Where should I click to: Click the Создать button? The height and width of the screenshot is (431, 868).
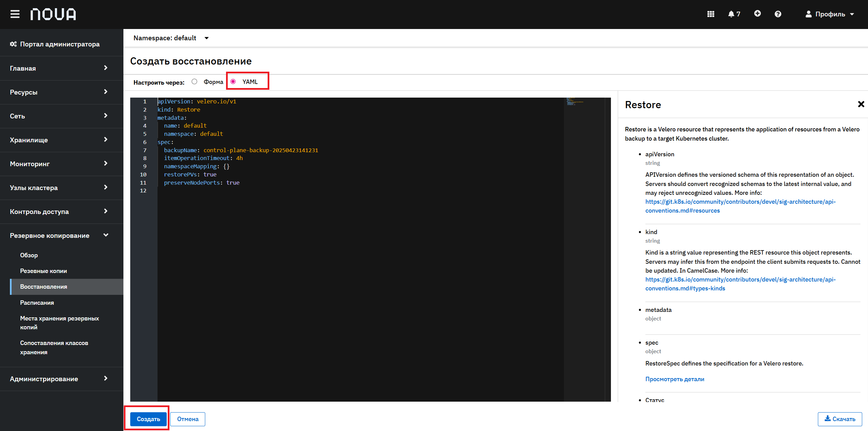pos(148,419)
